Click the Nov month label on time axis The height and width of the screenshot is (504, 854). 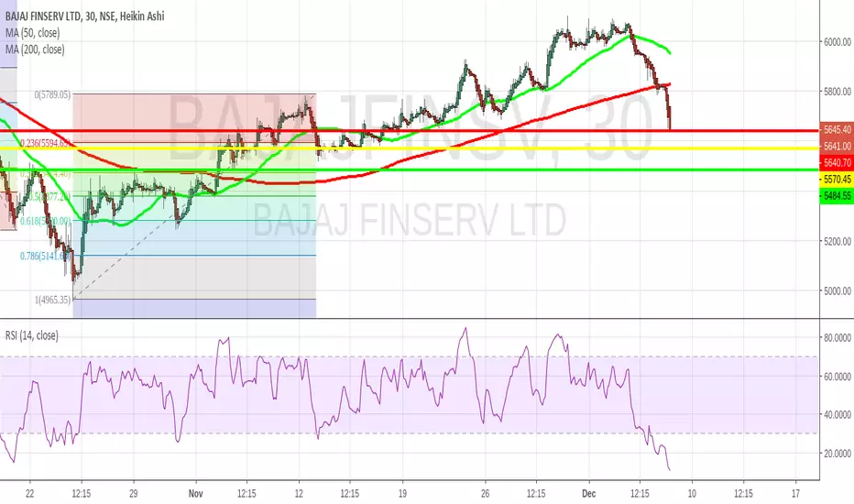(x=195, y=494)
